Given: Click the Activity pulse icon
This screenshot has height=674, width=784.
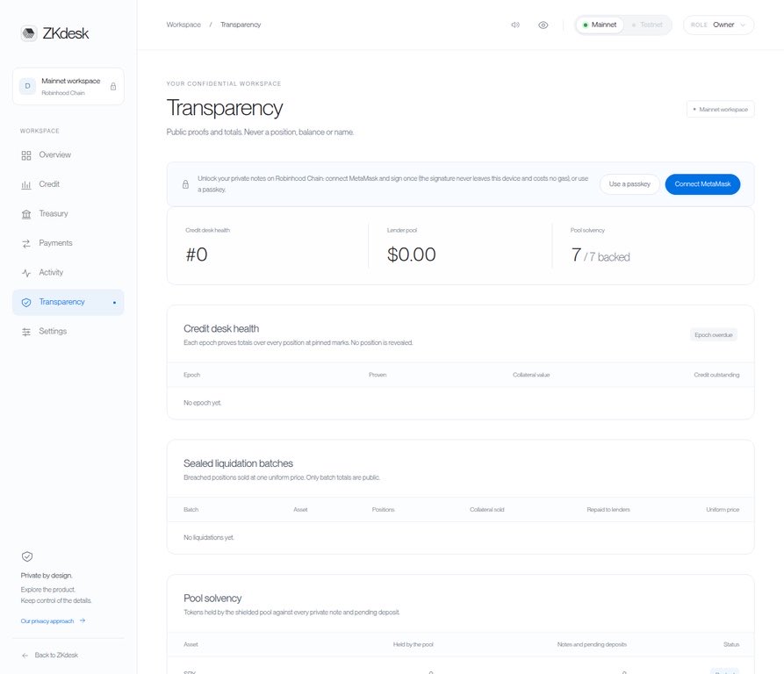Looking at the screenshot, I should (x=26, y=273).
